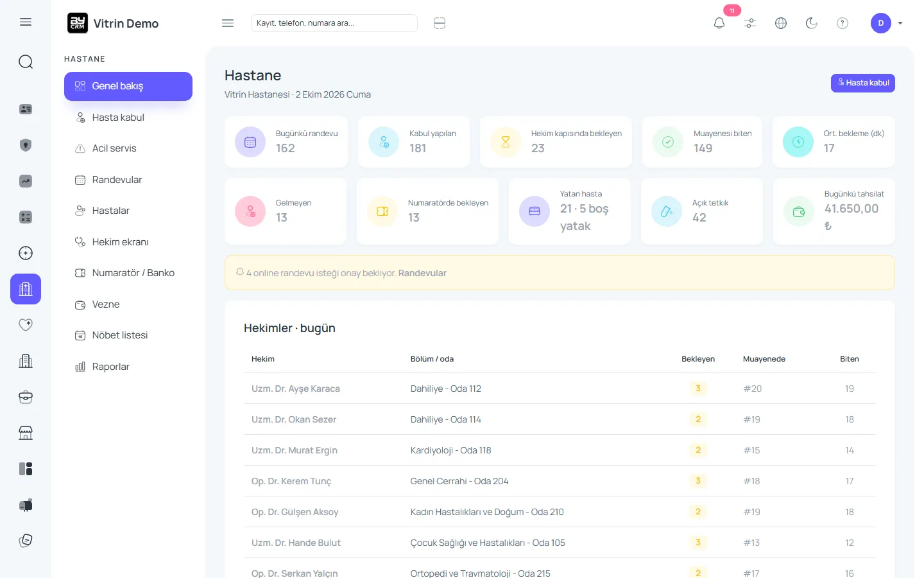Focus the search field 'Kayıt, telefon, numara ara...'
Screen dimensions: 924x578
pos(334,23)
